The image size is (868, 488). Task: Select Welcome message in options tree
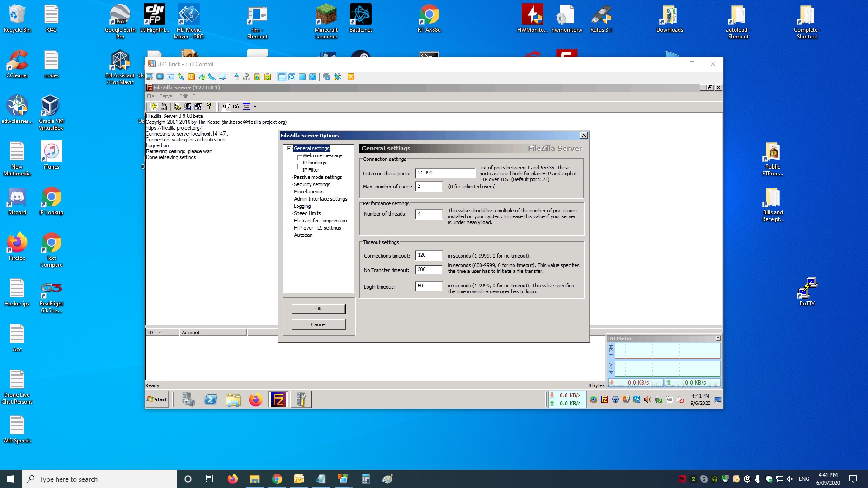(322, 155)
